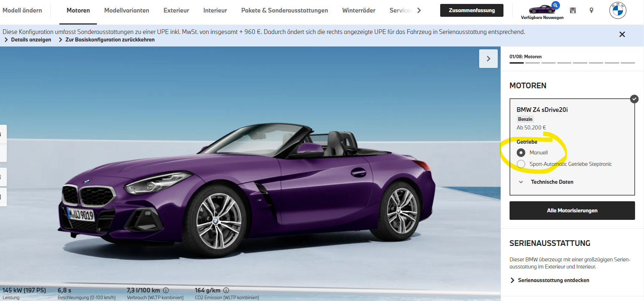This screenshot has height=301, width=644.
Task: Open the CO2 Emission info icon
Action: (x=226, y=290)
